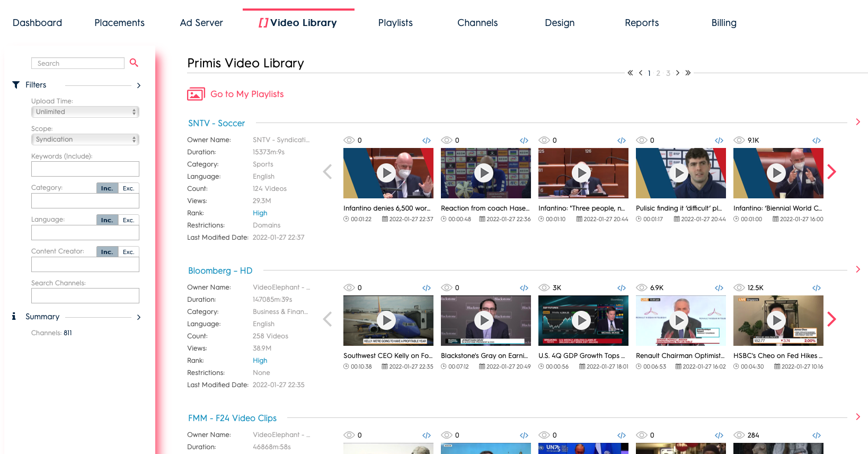Switch to Ad Server tab
The width and height of the screenshot is (868, 454).
tap(201, 23)
